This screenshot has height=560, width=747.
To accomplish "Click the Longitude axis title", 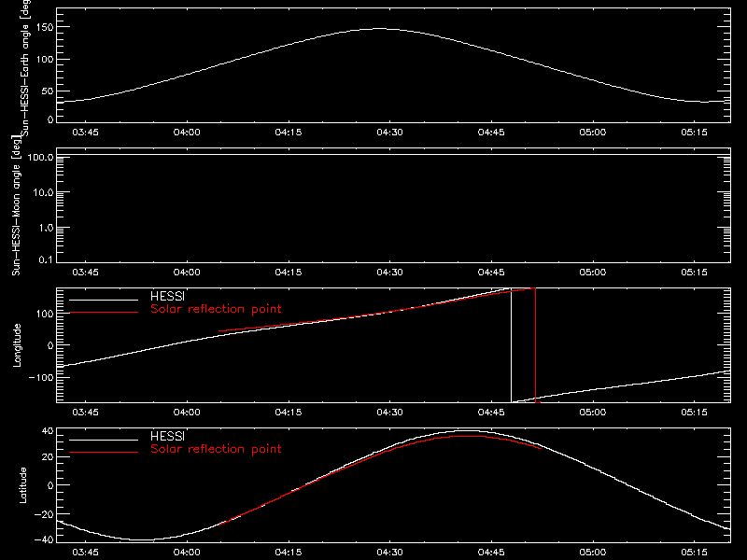I will coord(17,345).
